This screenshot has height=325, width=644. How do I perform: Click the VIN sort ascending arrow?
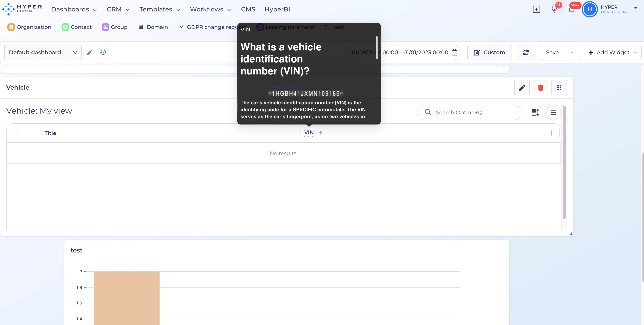pos(320,133)
